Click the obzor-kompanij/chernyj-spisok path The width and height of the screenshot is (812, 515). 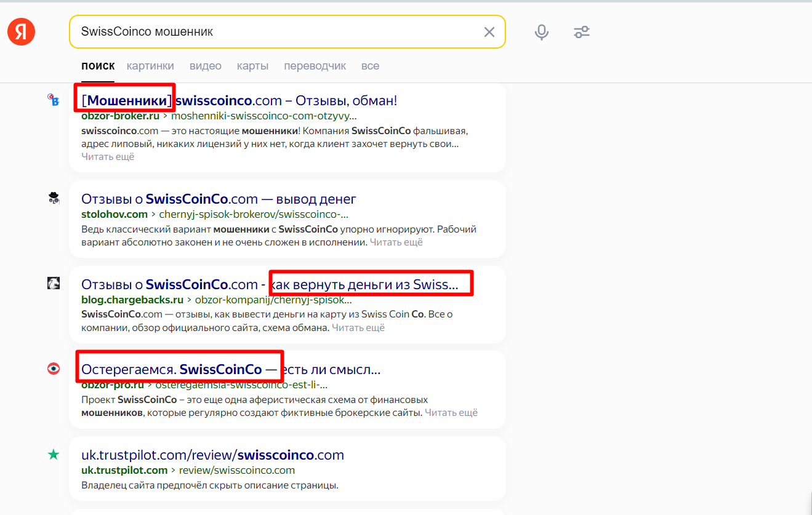click(x=273, y=300)
